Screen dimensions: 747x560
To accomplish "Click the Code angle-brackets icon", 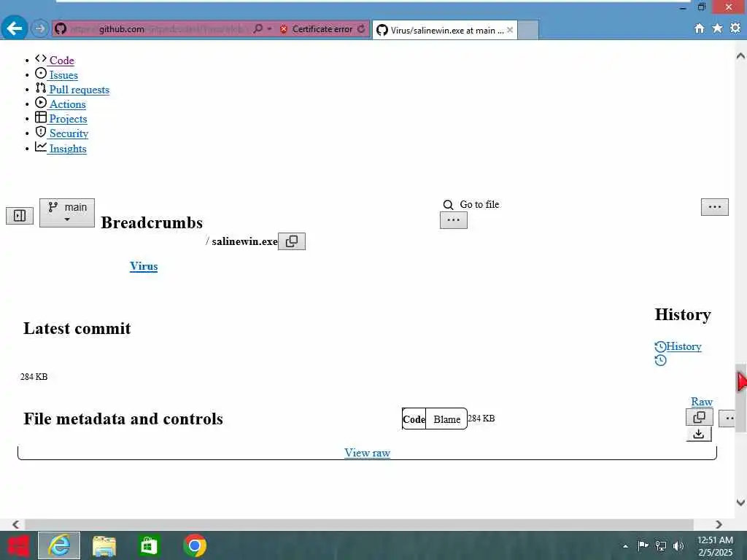I will pyautogui.click(x=41, y=58).
